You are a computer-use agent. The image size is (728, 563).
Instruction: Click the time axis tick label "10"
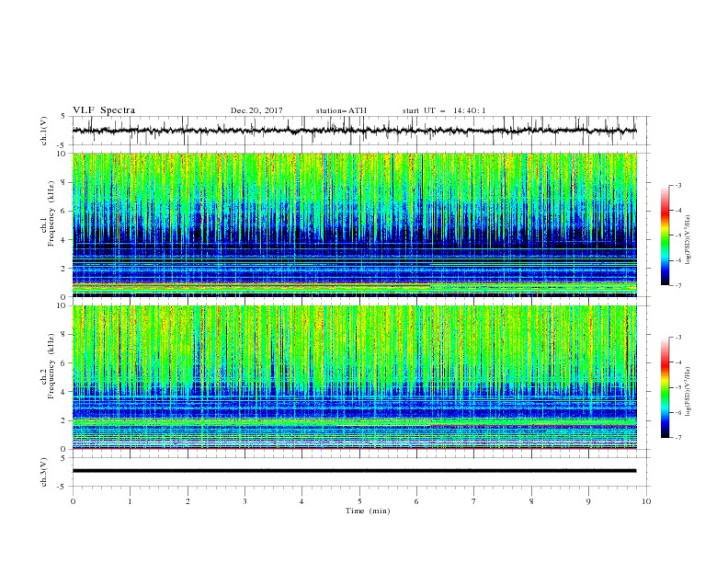coord(646,501)
